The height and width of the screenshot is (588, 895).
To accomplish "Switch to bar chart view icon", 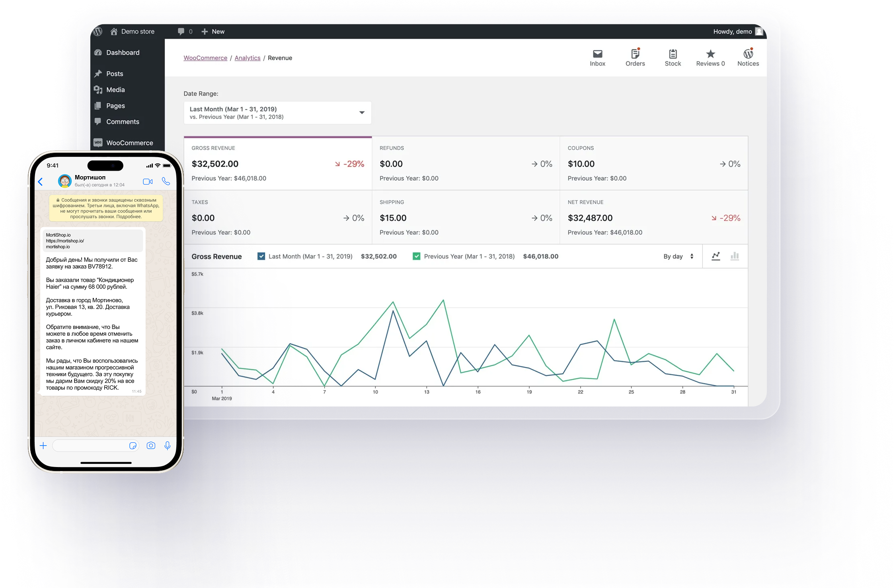I will click(735, 256).
